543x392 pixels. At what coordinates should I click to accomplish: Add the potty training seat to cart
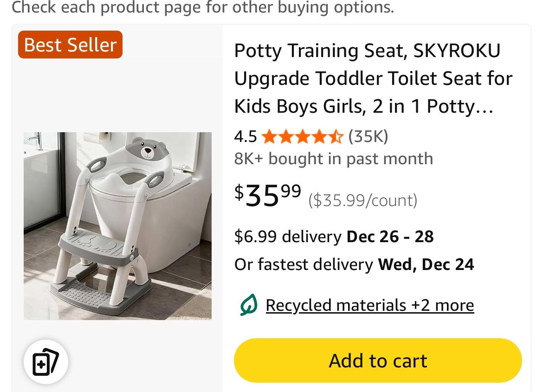point(378,360)
